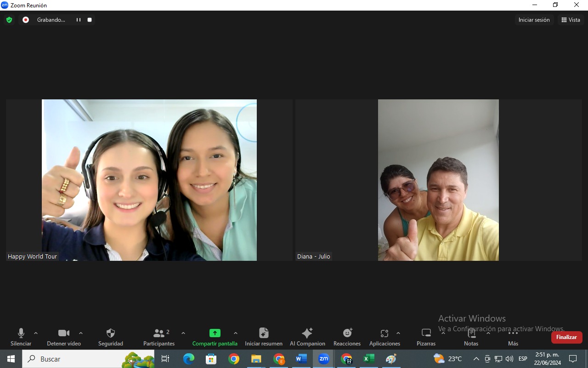Viewport: 588px width, 368px height.
Task: Open Microsoft Store from the taskbar
Action: (211, 359)
